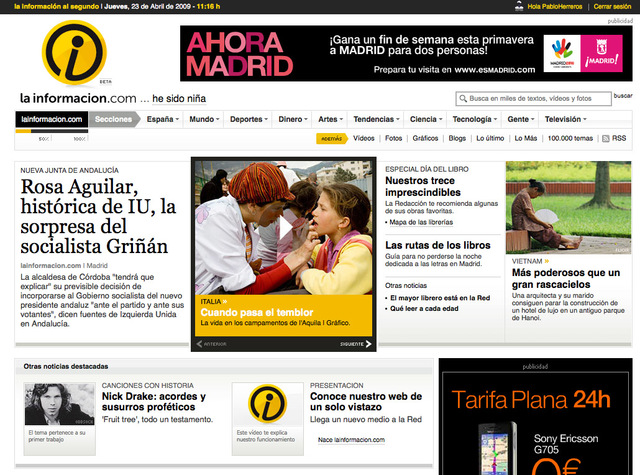
Task: Click the yellow Además tag
Action: coord(332,138)
